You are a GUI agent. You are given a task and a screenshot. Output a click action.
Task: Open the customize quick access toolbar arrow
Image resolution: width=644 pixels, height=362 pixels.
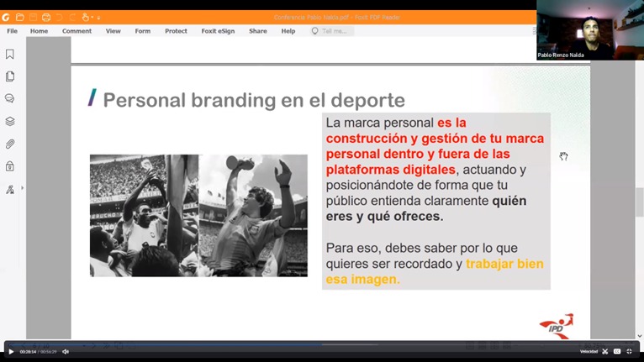pos(98,18)
